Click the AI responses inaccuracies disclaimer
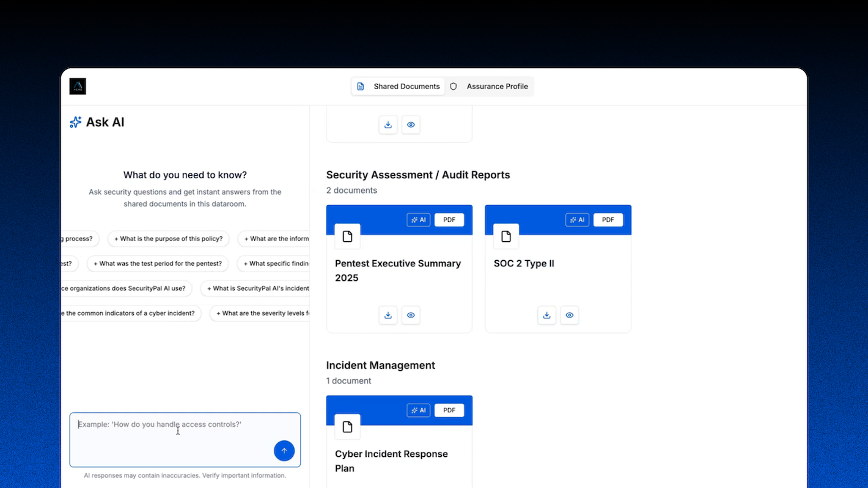Screen dimensions: 868x488 click(185, 475)
